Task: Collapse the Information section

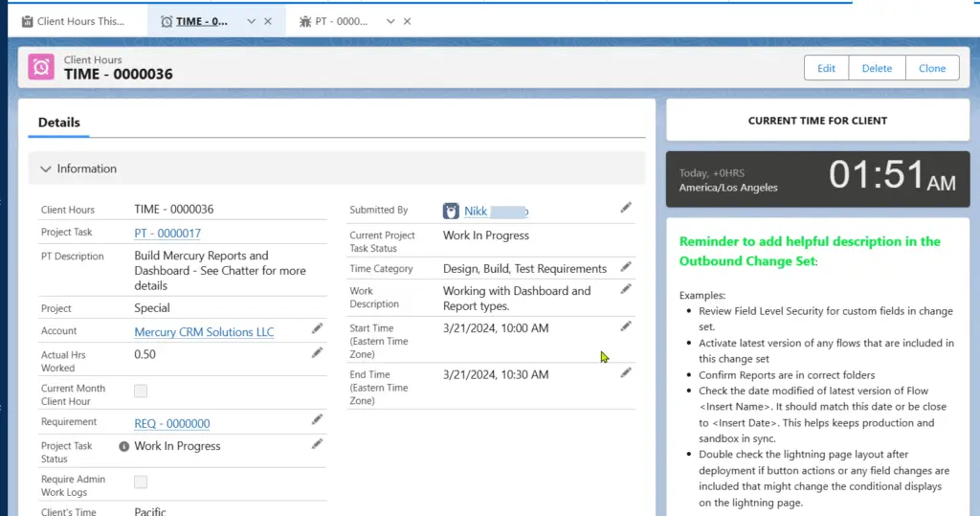Action: pyautogui.click(x=45, y=169)
